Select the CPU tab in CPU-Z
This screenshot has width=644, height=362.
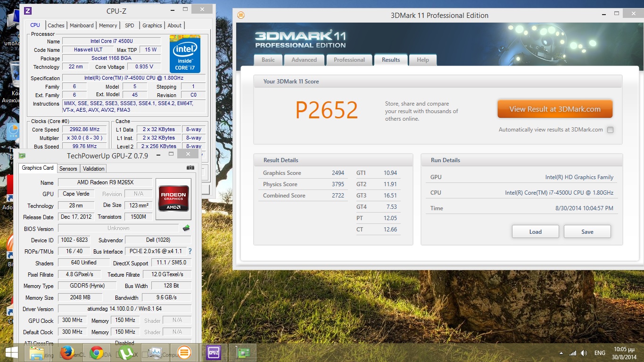[x=35, y=25]
